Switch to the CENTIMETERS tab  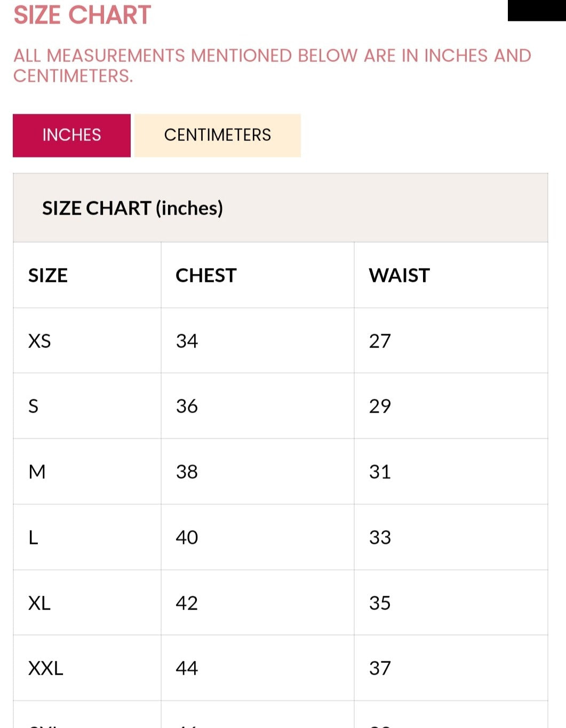pyautogui.click(x=217, y=135)
